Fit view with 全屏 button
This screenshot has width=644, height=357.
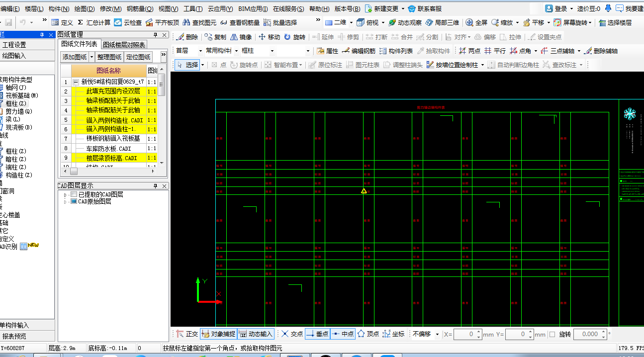tap(477, 22)
